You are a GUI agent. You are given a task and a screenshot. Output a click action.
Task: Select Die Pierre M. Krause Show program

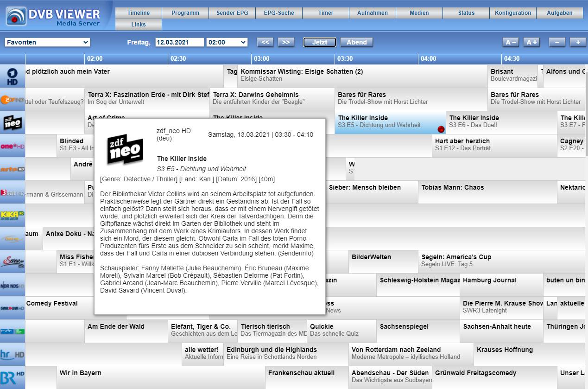(501, 308)
